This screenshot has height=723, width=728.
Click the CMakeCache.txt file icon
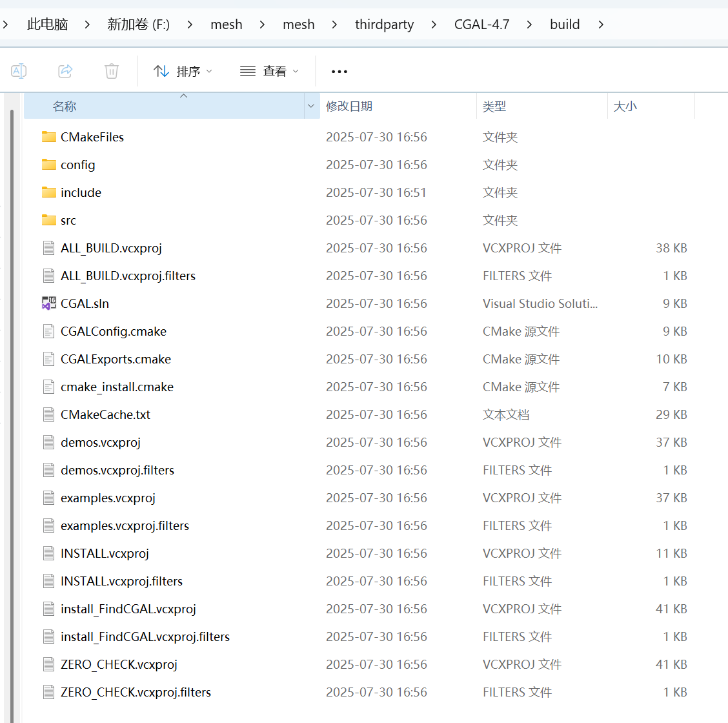(x=49, y=414)
